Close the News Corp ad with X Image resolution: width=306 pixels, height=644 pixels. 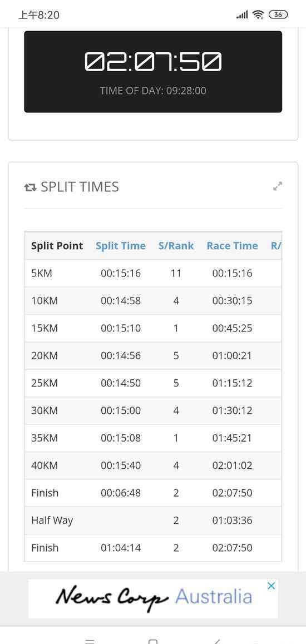[271, 586]
